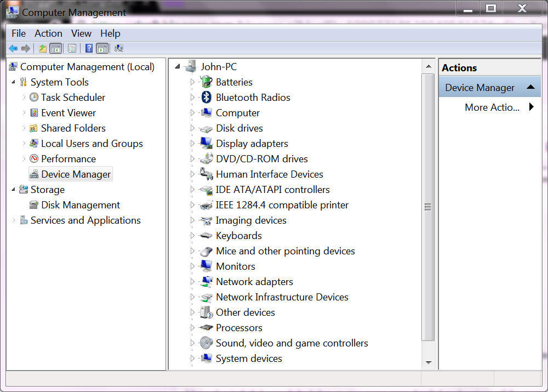Expand the Network adapters category
This screenshot has width=548, height=392.
192,282
